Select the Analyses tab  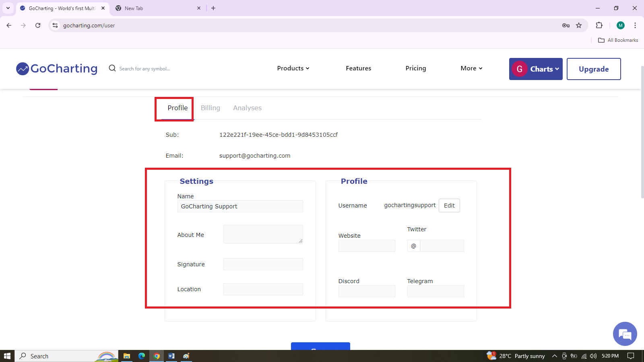tap(247, 108)
